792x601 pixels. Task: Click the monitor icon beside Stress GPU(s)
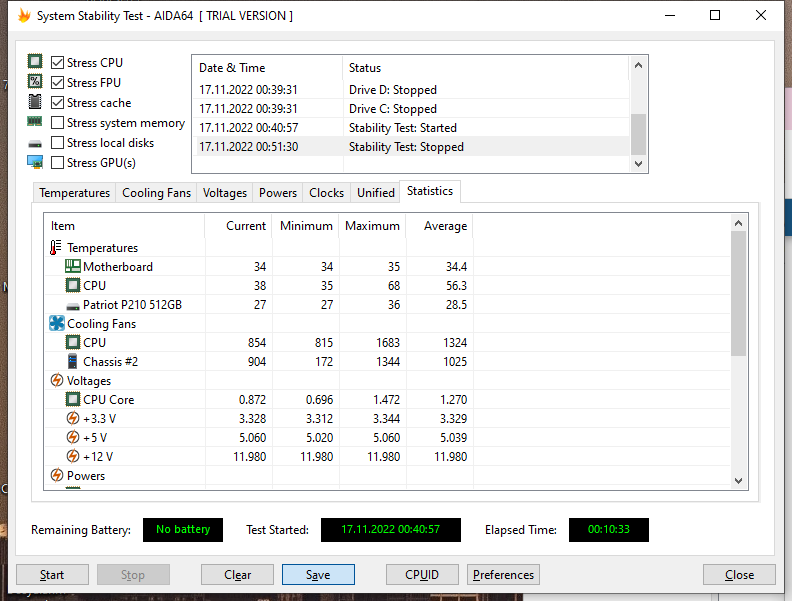pos(35,162)
